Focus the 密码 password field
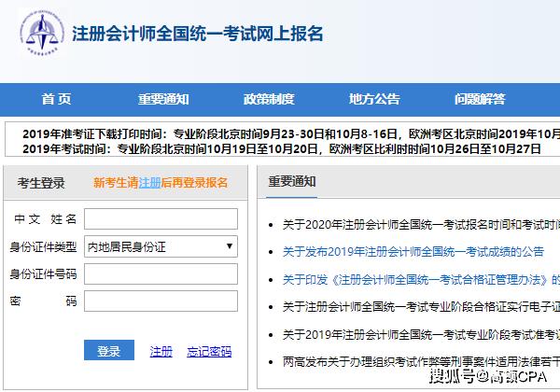560x392 pixels. point(161,301)
